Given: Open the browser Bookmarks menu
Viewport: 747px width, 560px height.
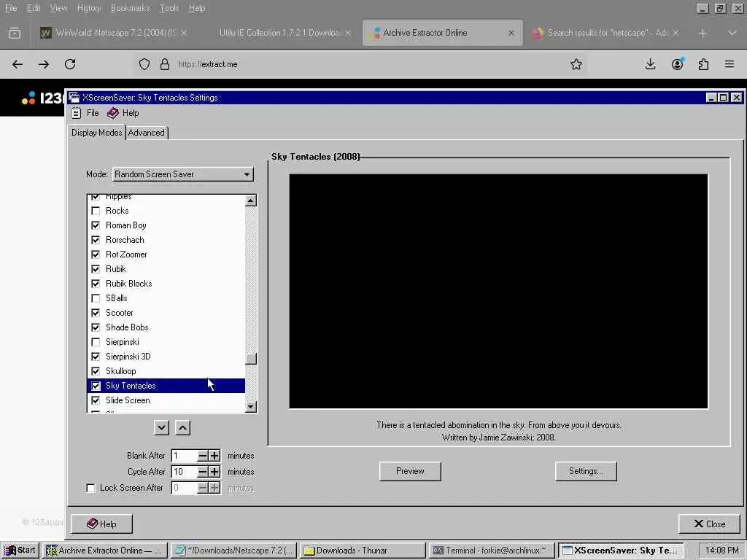Looking at the screenshot, I should [130, 8].
